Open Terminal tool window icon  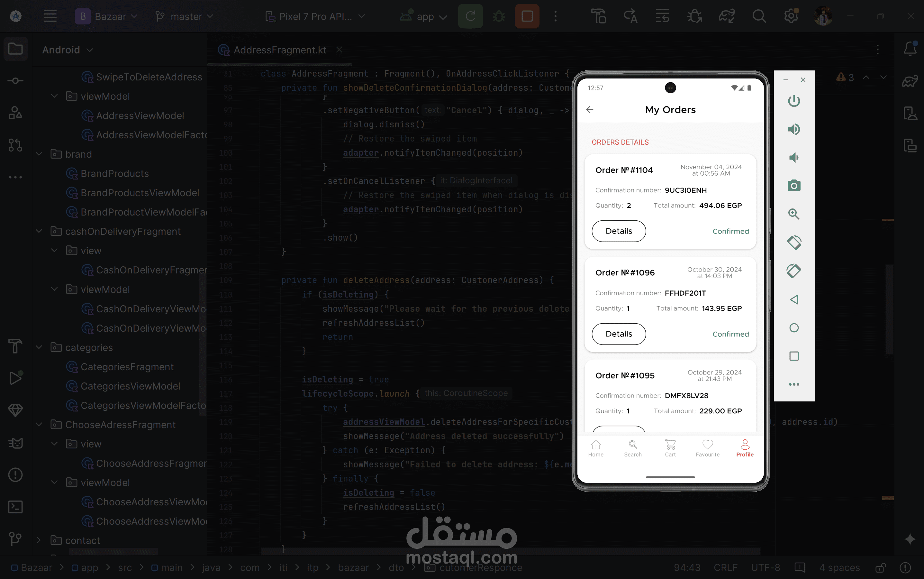coord(15,507)
